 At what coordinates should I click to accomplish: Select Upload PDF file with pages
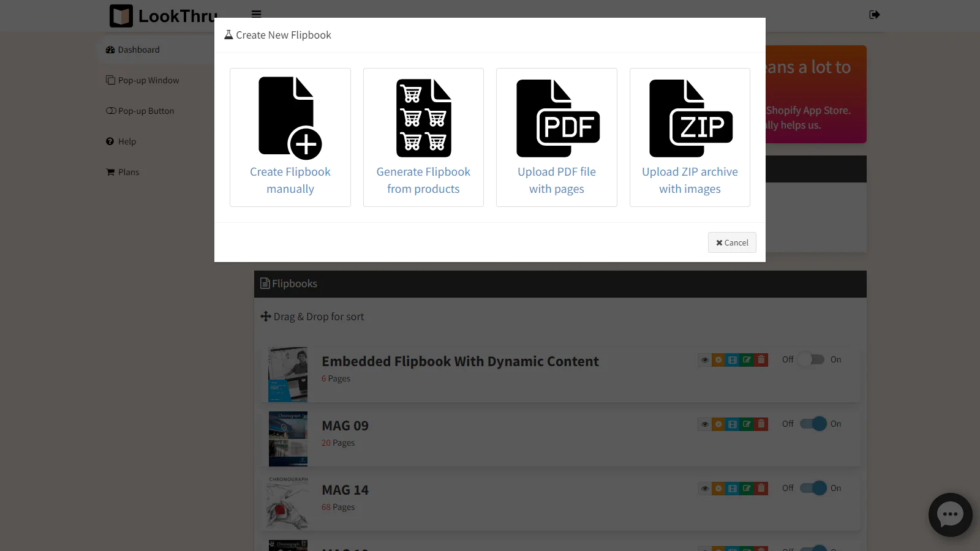[557, 137]
